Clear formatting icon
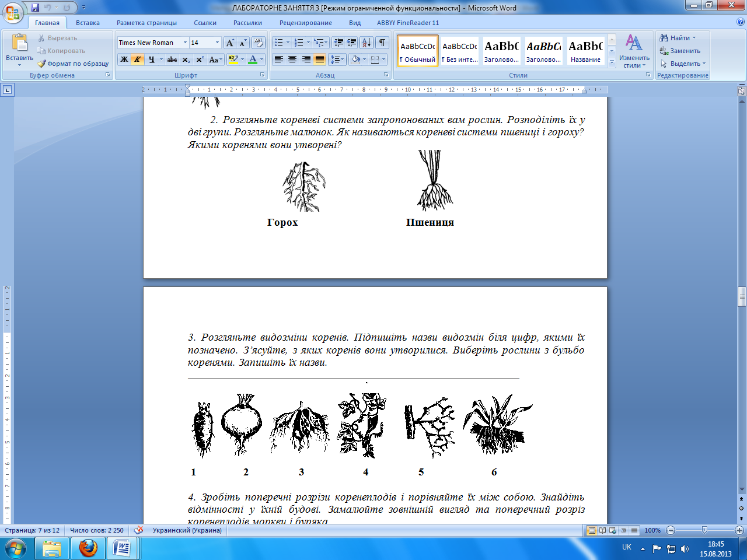 coord(259,43)
